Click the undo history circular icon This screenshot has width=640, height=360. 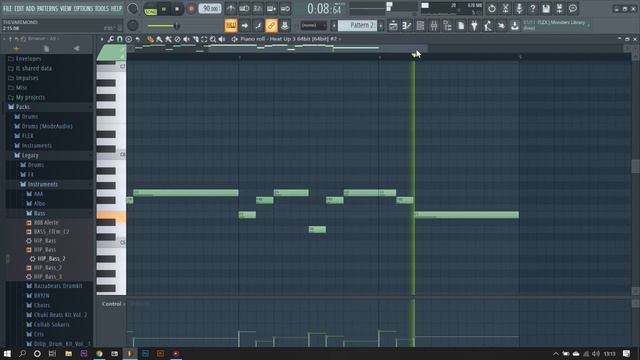[x=491, y=9]
